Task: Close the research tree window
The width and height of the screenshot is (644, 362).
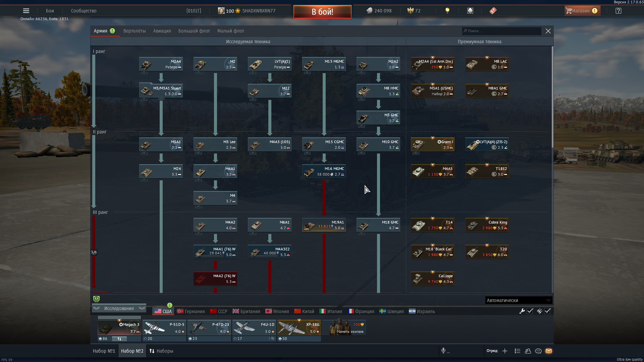Action: [548, 31]
